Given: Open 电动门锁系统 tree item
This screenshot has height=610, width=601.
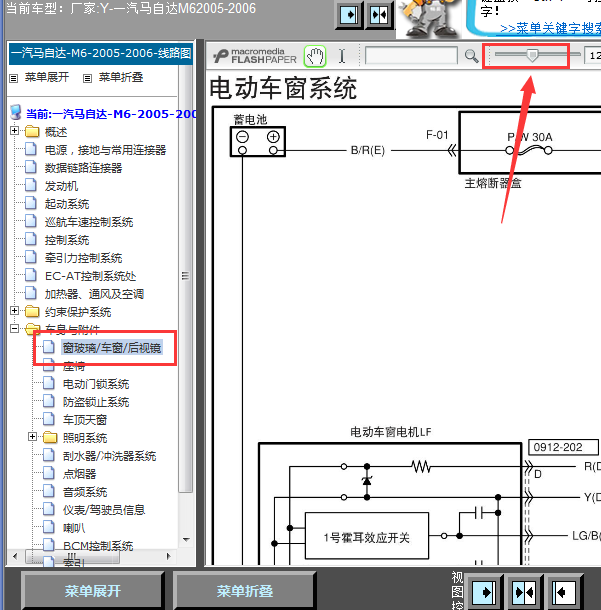Looking at the screenshot, I should pyautogui.click(x=96, y=384).
